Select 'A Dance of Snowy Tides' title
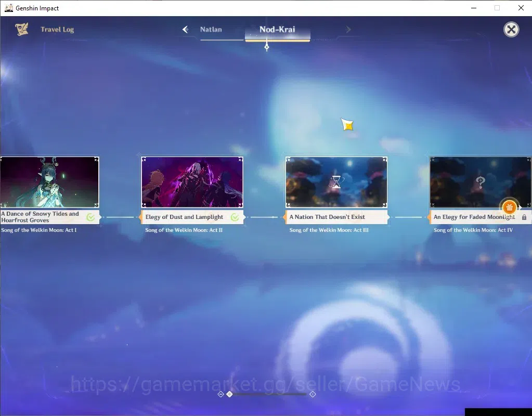Image resolution: width=532 pixels, height=416 pixels. [x=40, y=217]
